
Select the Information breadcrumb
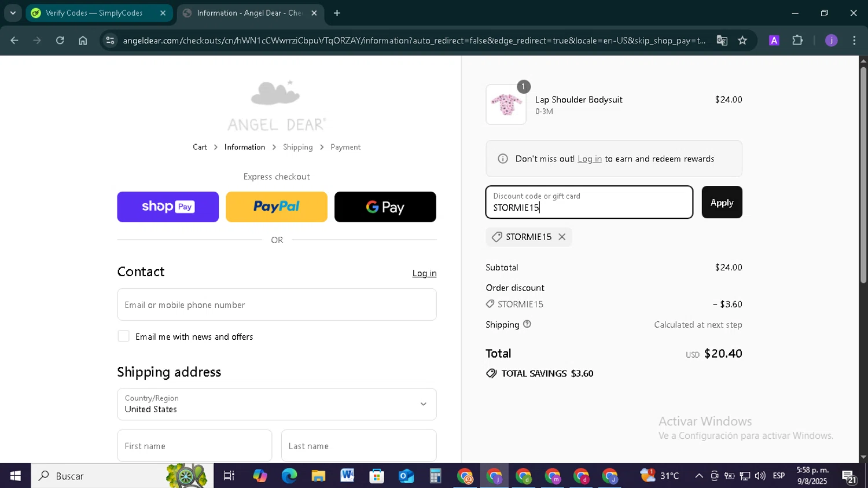245,147
